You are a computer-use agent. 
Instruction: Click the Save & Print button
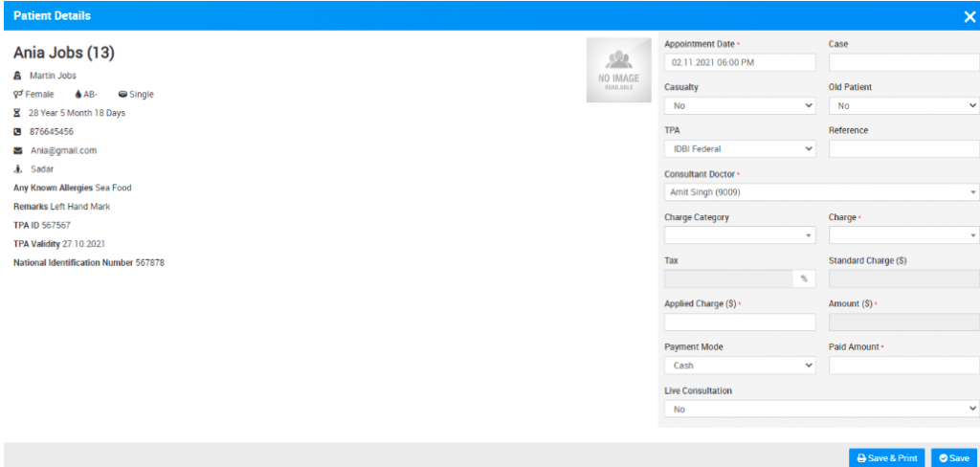(886, 458)
